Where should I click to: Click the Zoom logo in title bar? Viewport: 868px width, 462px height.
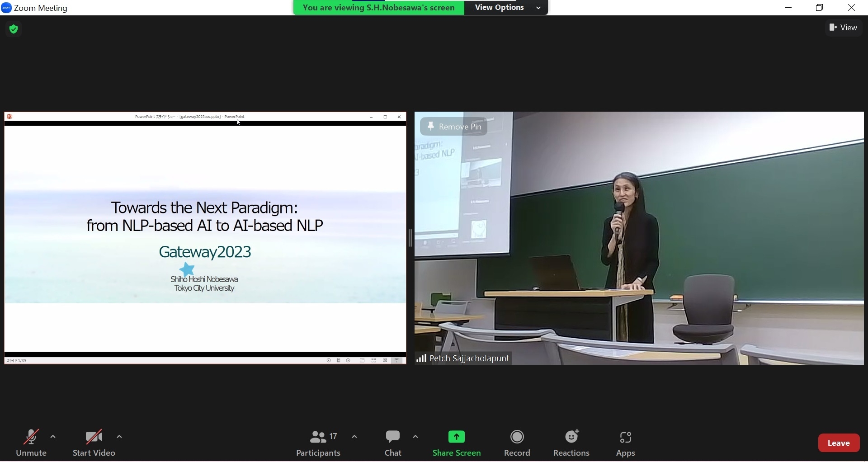6,8
